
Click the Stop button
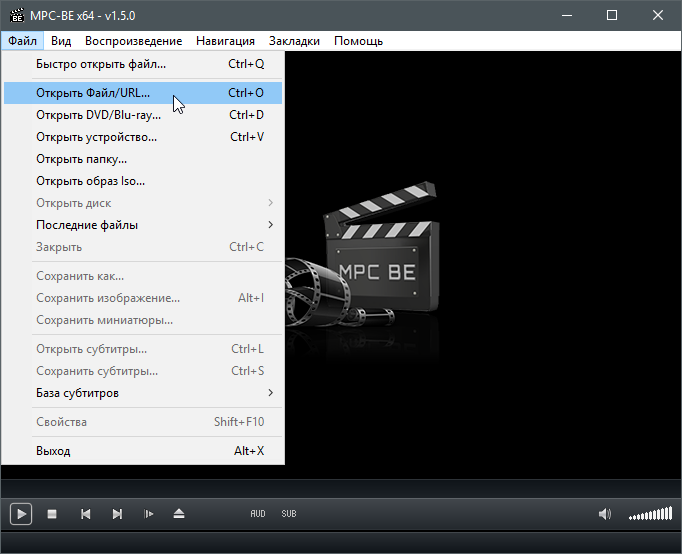click(52, 514)
